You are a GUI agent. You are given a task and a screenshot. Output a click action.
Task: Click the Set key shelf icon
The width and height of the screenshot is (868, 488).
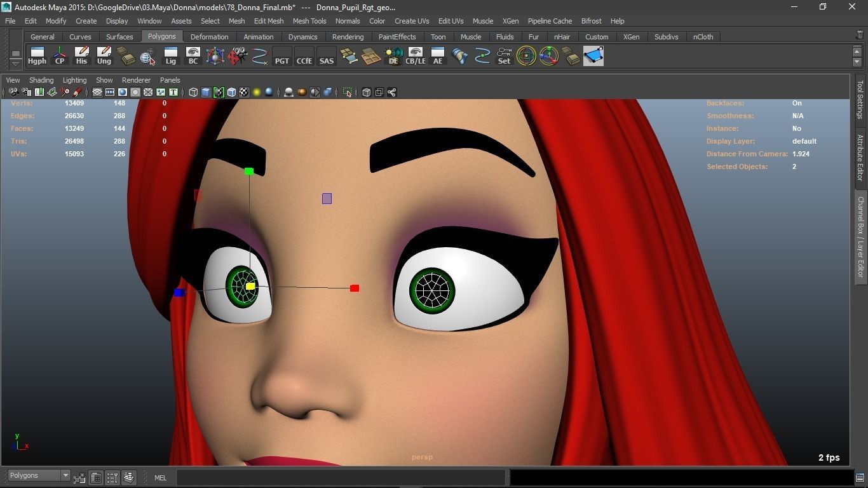[504, 56]
